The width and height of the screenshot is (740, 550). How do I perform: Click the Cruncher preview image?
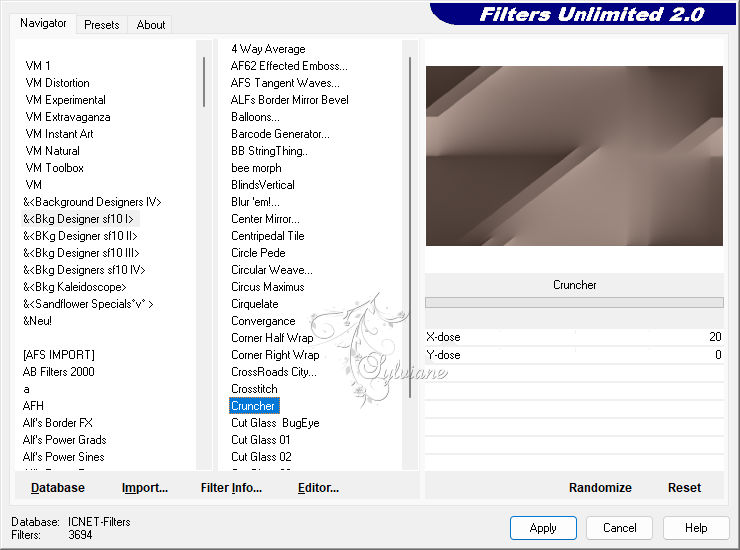coord(574,156)
